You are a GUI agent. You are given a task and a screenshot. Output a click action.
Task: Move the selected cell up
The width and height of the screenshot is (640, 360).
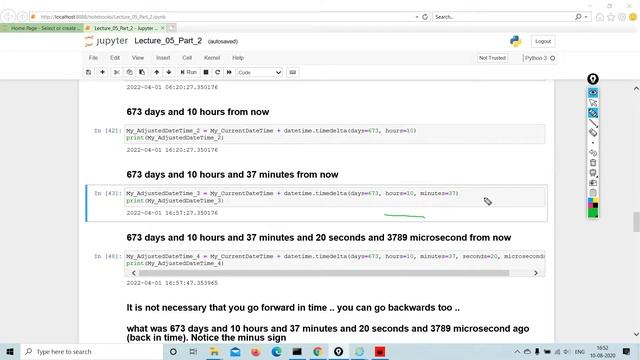[157, 72]
